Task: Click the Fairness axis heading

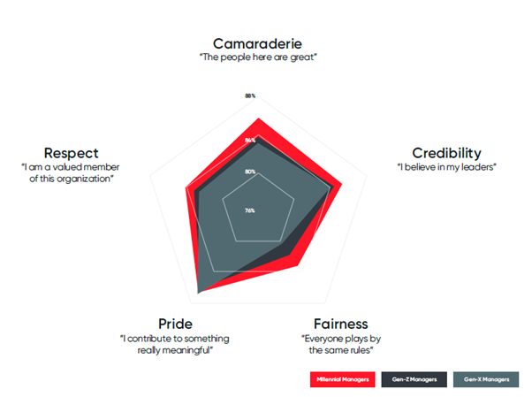Action: [340, 324]
